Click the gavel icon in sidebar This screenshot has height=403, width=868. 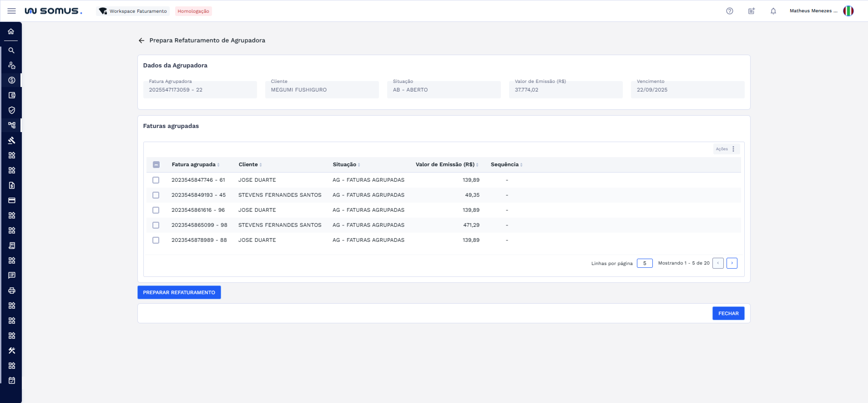11,140
